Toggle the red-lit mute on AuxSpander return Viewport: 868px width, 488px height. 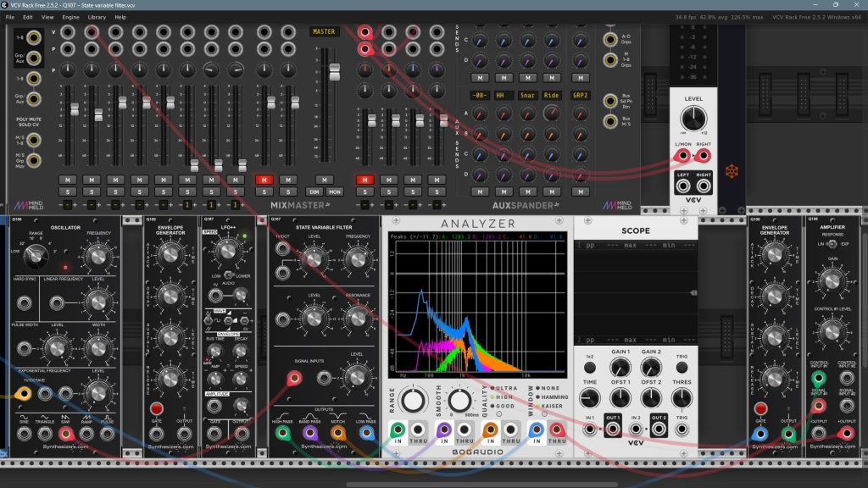pyautogui.click(x=364, y=180)
